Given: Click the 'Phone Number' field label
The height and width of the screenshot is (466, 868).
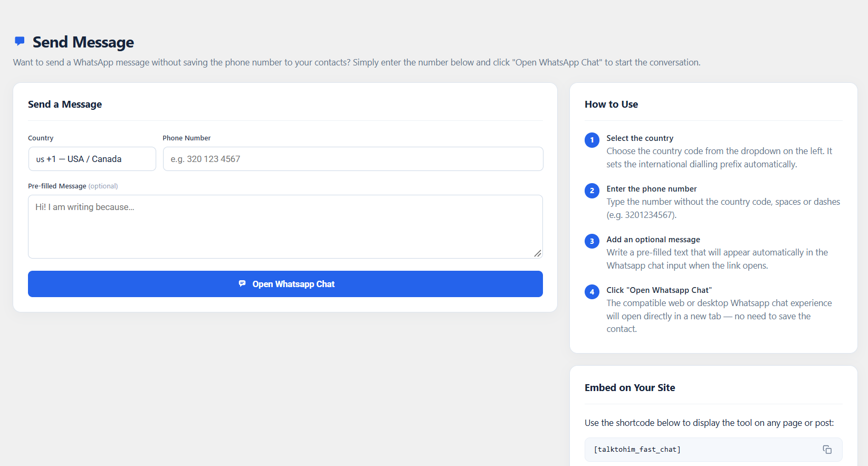Looking at the screenshot, I should (x=186, y=138).
